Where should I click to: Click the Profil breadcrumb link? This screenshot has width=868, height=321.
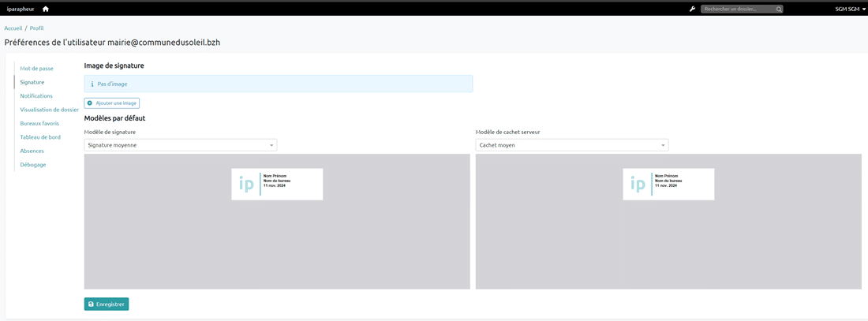click(x=36, y=28)
